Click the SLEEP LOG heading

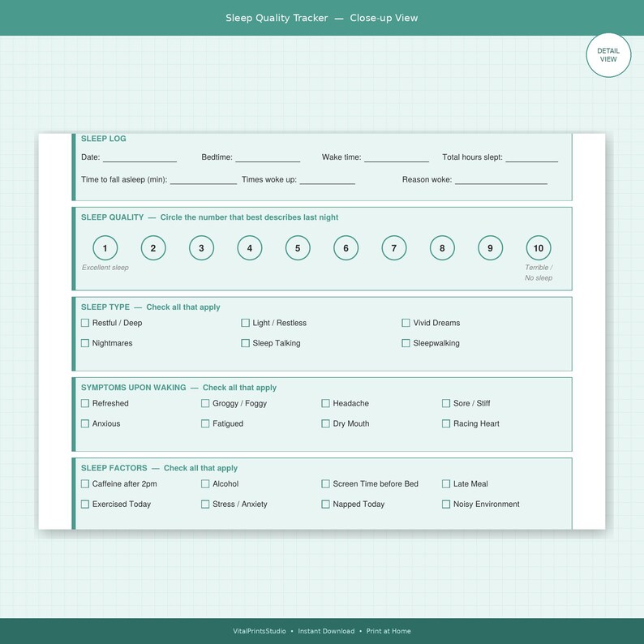coord(104,139)
